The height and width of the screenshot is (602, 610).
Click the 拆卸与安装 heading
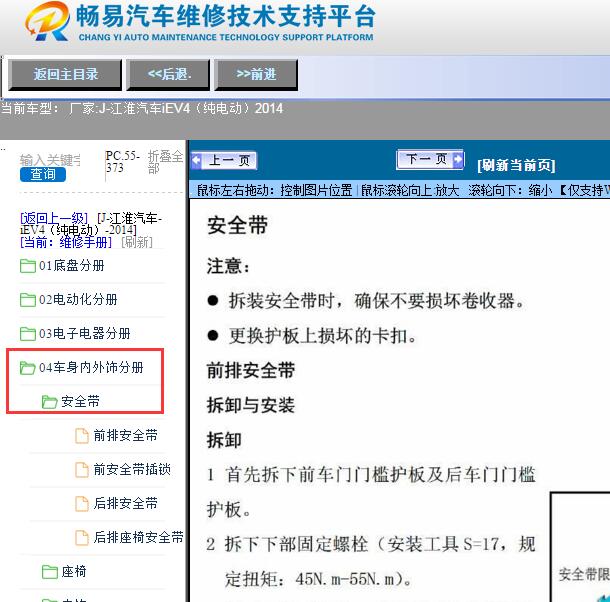point(251,405)
